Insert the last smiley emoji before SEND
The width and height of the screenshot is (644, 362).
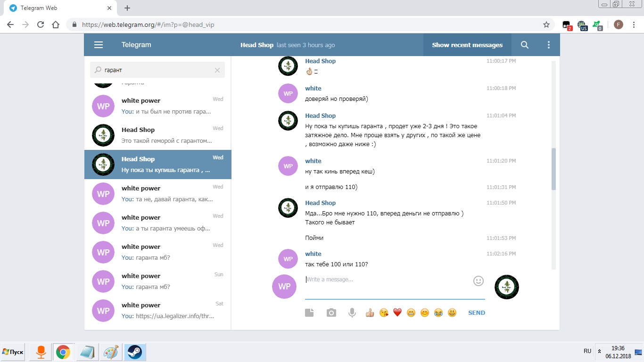tap(452, 313)
